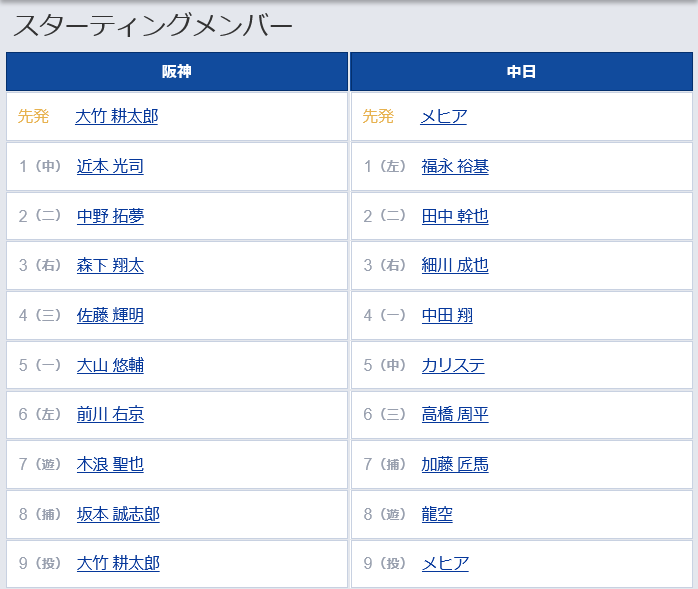Open player link 近本 光司
Viewport: 698px width, 589px height.
click(x=110, y=166)
